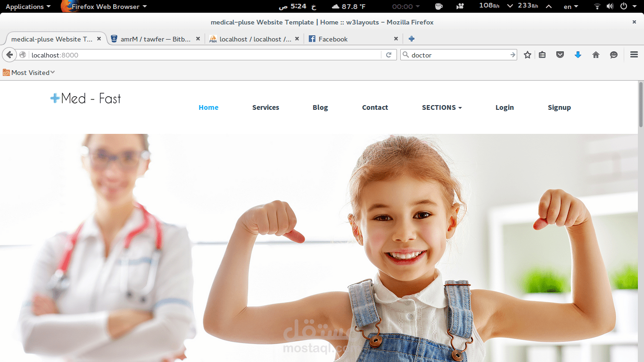Expand the Most Visited bookmarks folder
Screen dimensions: 644x362
point(29,73)
